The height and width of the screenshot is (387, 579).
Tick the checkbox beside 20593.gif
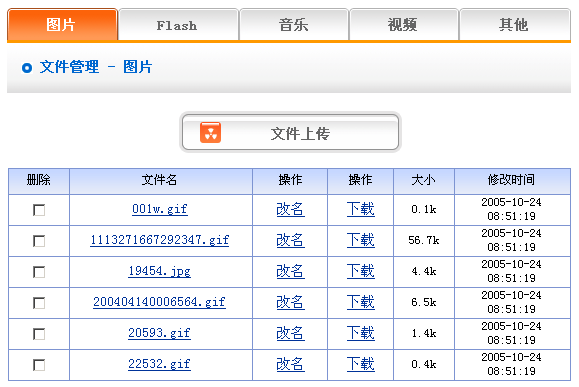point(39,334)
